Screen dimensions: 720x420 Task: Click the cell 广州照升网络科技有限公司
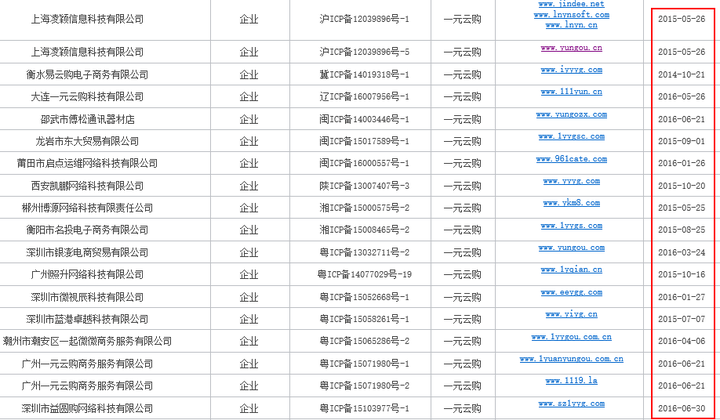[x=87, y=274]
